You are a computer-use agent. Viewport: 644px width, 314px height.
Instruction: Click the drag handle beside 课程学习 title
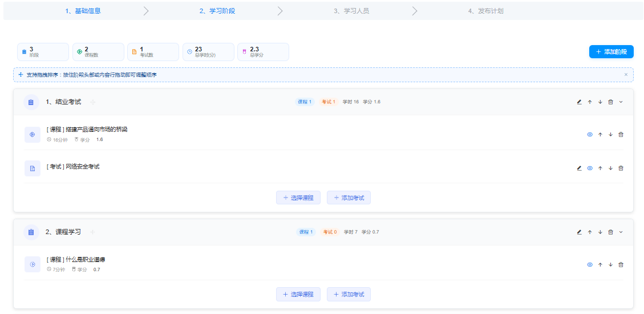tap(93, 232)
